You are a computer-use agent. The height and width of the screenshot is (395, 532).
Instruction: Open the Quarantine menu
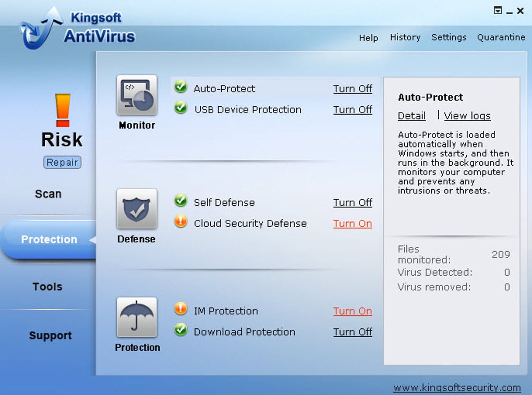pyautogui.click(x=501, y=38)
